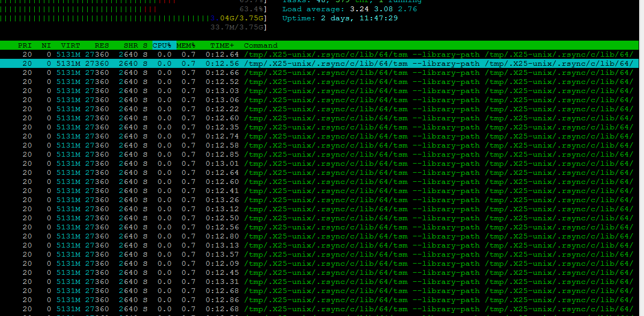Sort by the RES column header
644x316 pixels.
102,45
